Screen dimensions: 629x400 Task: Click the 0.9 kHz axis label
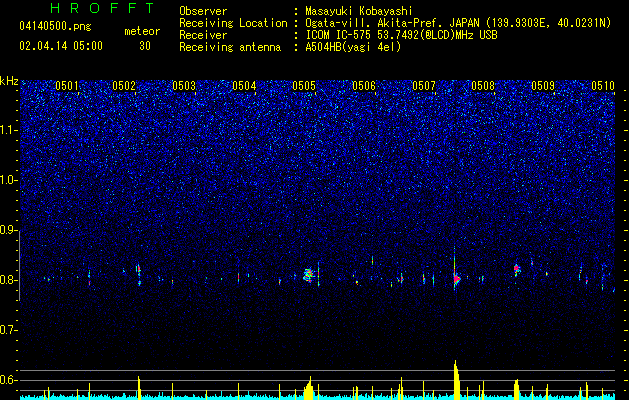(x=9, y=230)
